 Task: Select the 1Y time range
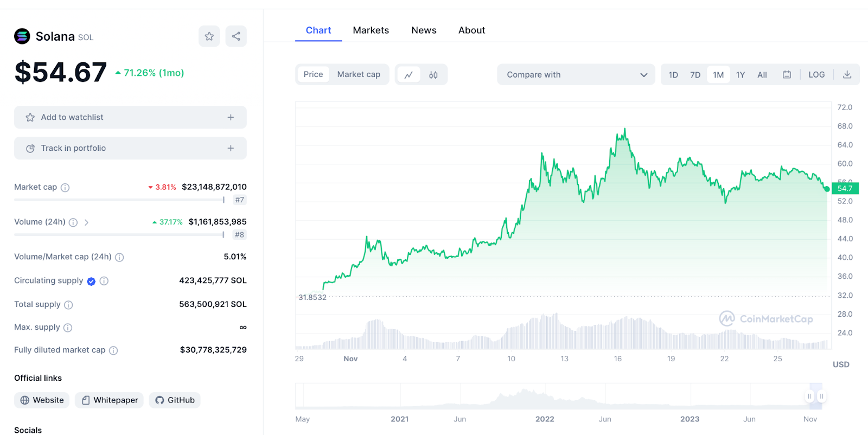(x=741, y=75)
